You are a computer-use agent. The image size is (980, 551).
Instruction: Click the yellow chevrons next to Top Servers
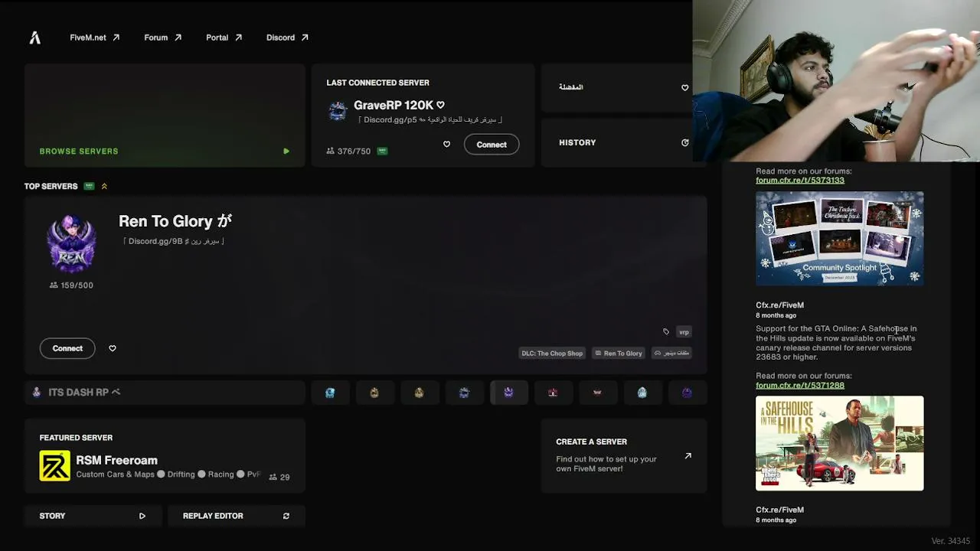tap(104, 186)
